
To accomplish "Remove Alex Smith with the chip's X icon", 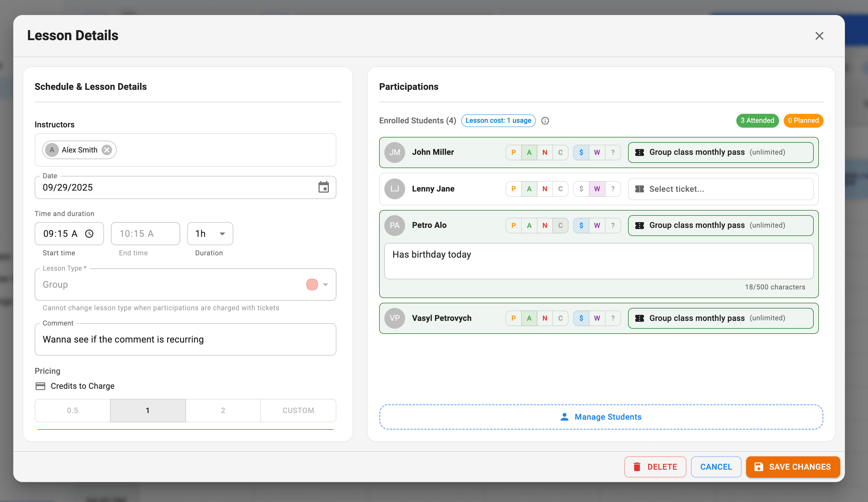I will [x=107, y=150].
